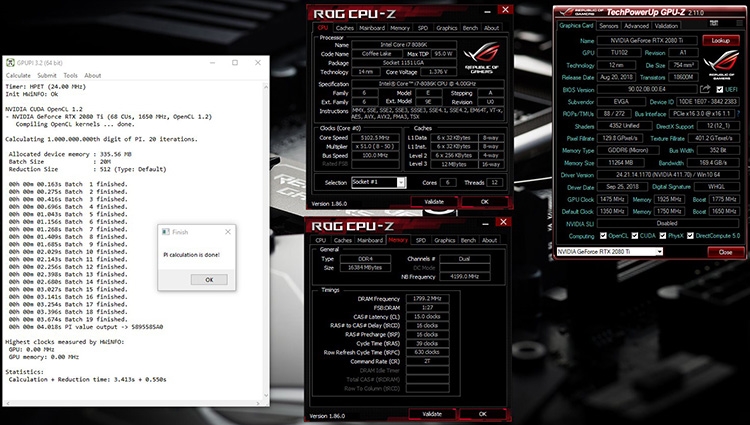The height and width of the screenshot is (425, 750).
Task: Click the 'PI calculation is done!' message
Action: (x=191, y=255)
